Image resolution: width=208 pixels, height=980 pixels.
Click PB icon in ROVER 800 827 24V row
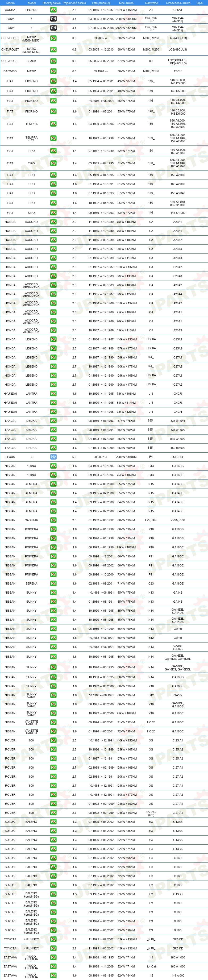[53, 813]
